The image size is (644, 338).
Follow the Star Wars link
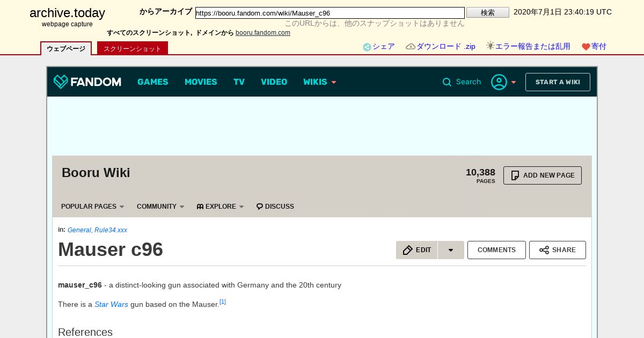tap(111, 304)
